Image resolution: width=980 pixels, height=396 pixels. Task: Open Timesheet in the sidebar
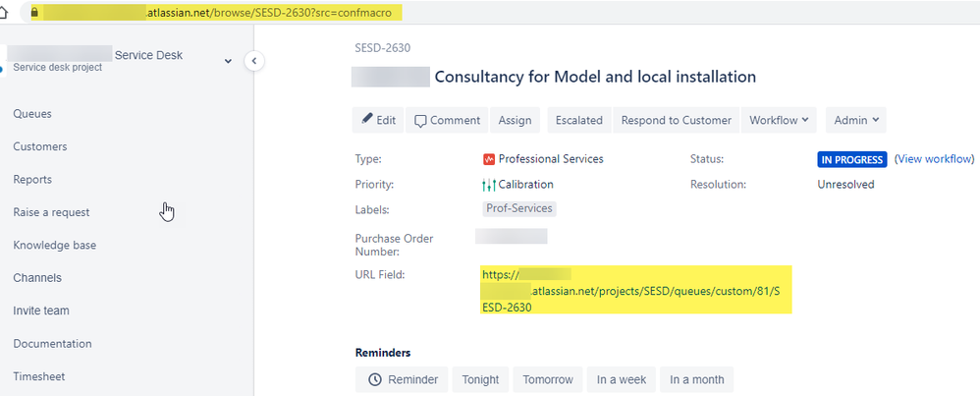click(38, 376)
